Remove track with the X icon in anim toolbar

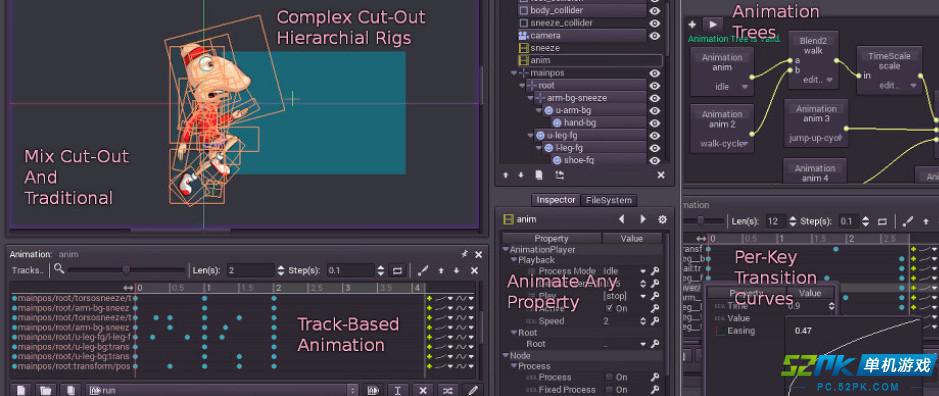[x=474, y=271]
